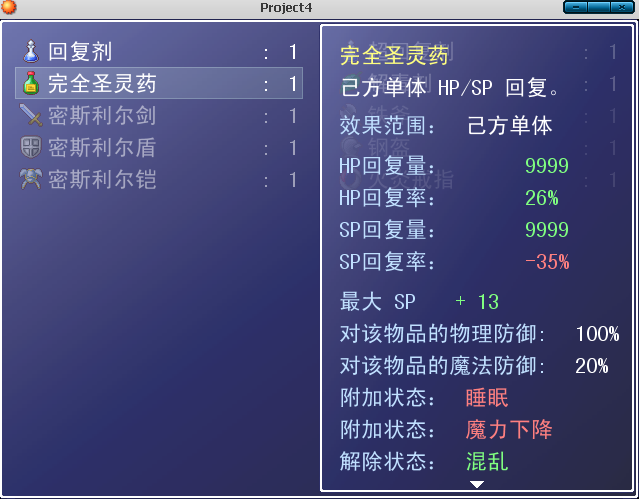Click the 己方单体 value next to 效果范围
Viewport: 639px width, 499px height.
[x=509, y=125]
